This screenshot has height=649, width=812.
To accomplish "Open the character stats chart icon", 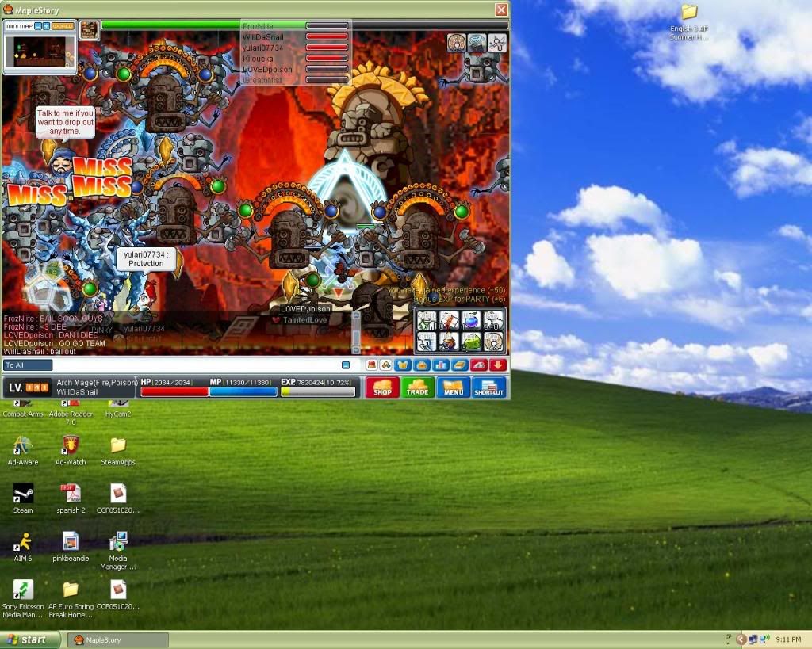I will 441,365.
